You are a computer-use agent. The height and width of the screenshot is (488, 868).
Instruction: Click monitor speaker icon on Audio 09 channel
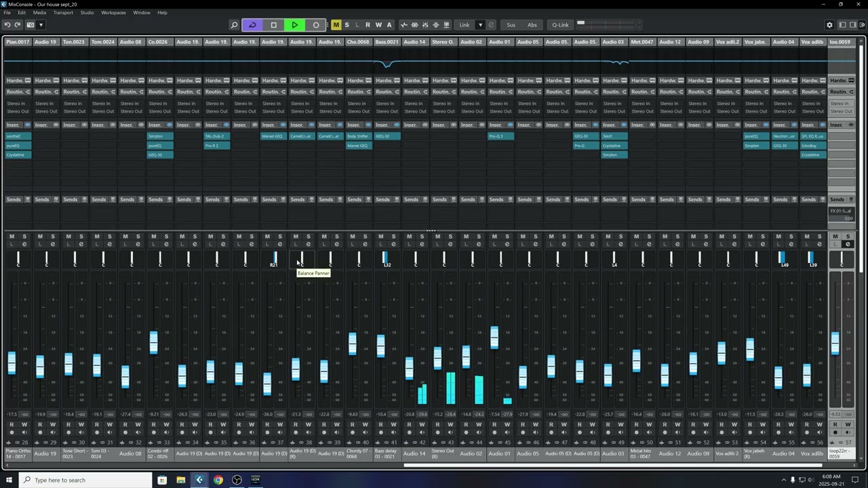(x=706, y=432)
